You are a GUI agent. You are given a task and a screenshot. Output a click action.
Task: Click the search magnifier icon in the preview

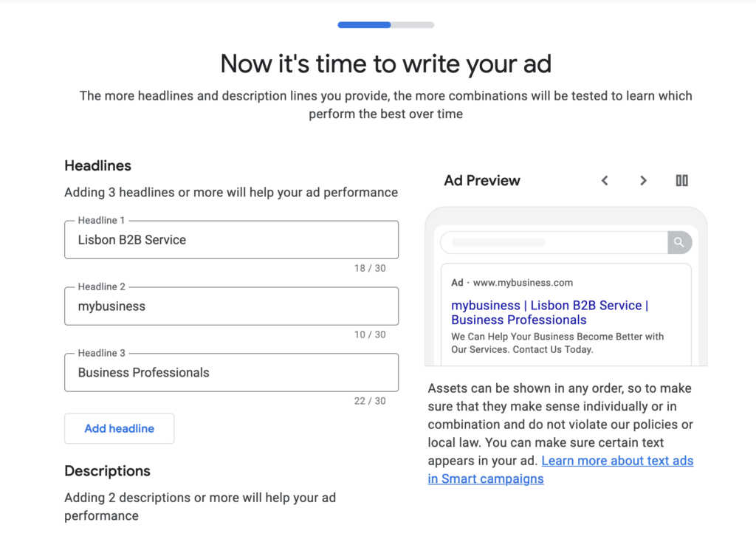click(x=678, y=242)
